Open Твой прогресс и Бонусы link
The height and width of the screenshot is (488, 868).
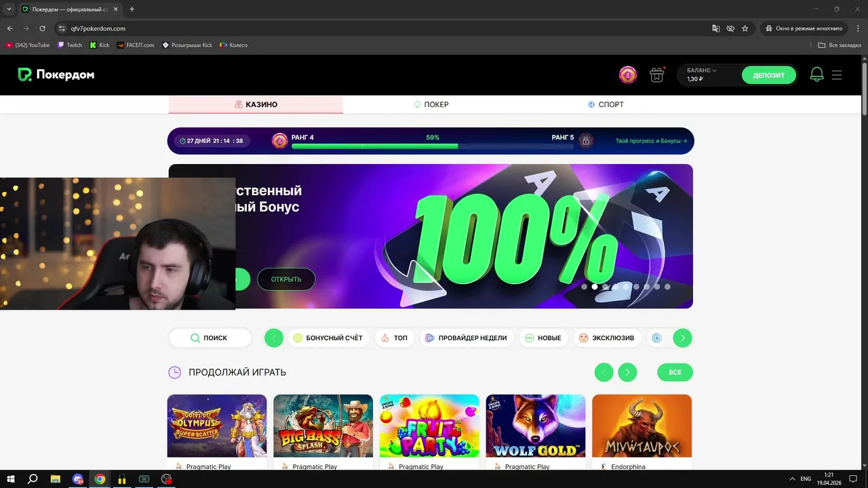pos(651,141)
